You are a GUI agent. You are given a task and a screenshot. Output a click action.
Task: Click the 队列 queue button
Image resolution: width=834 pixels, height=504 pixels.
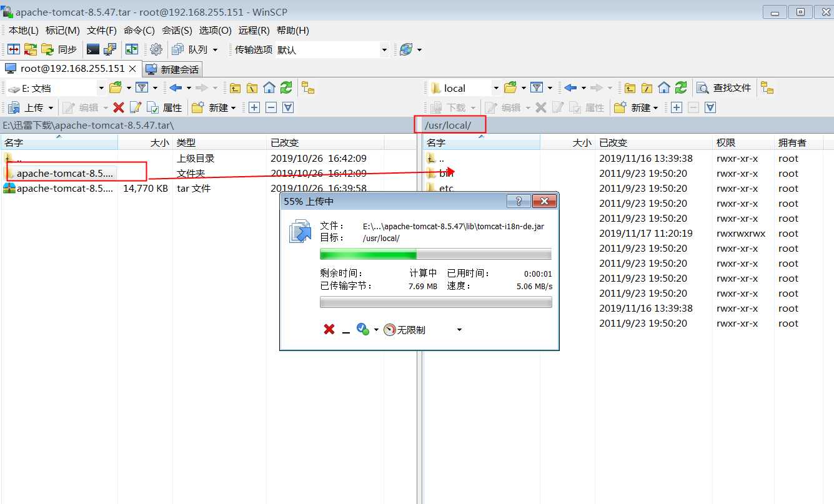click(x=190, y=49)
